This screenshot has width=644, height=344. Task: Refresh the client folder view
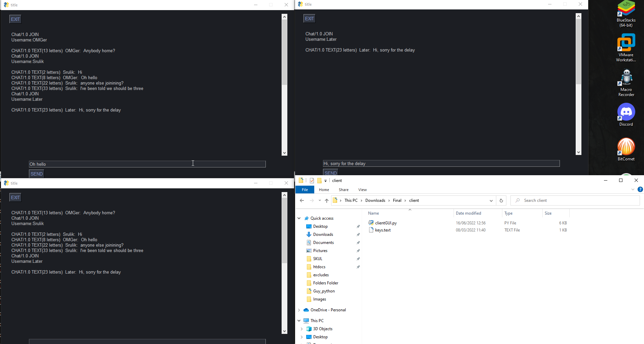tap(501, 200)
